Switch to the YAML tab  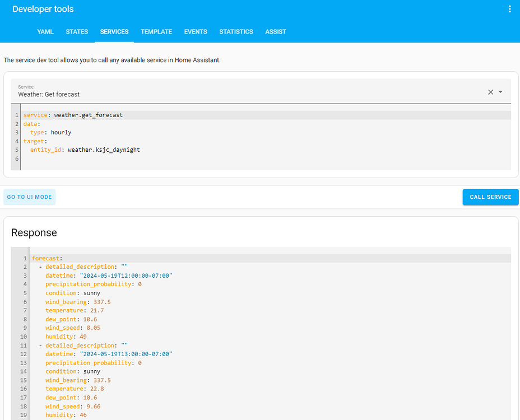pos(45,32)
